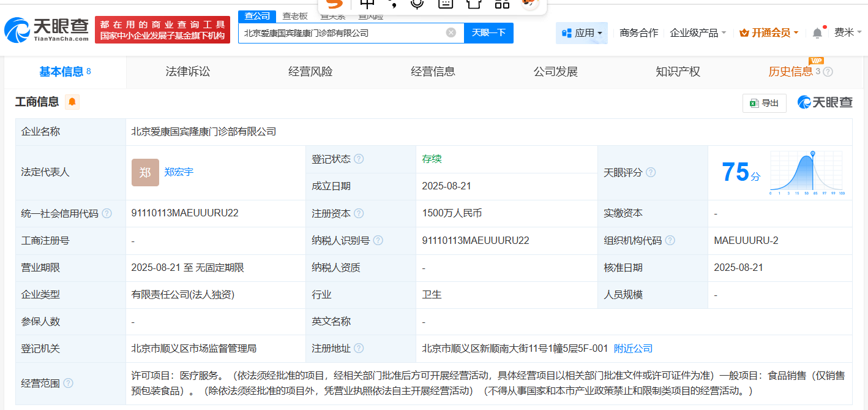This screenshot has height=410, width=868.
Task: Open the 企业级产品 dropdown
Action: pos(698,33)
